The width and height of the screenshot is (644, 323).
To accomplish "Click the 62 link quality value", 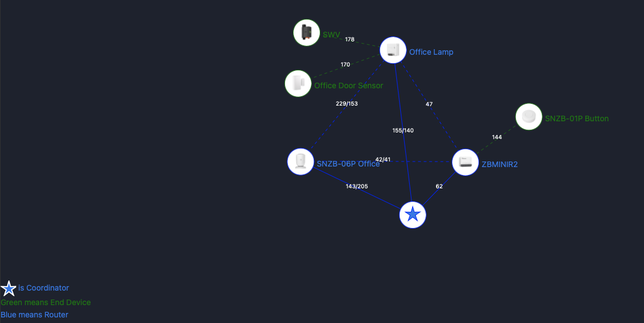I will pos(439,186).
